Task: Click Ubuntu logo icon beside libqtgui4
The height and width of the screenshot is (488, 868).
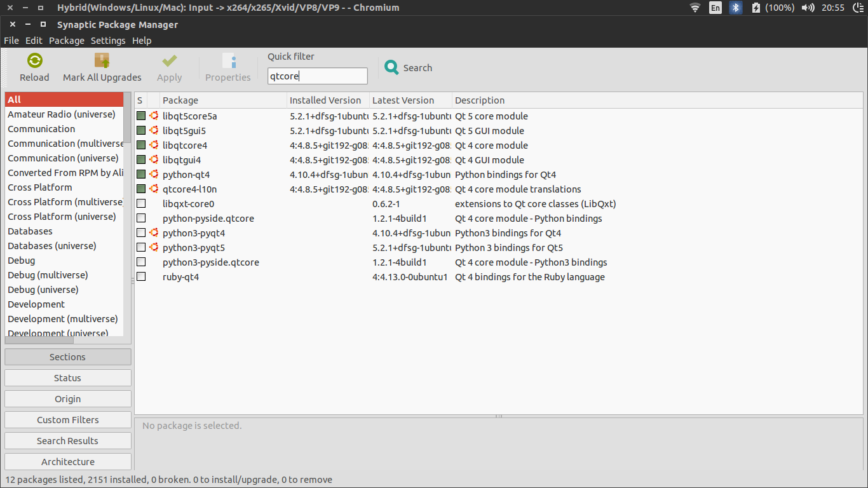Action: (x=154, y=160)
